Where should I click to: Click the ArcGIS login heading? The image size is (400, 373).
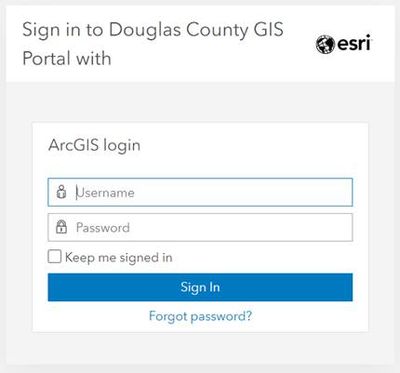pyautogui.click(x=94, y=146)
